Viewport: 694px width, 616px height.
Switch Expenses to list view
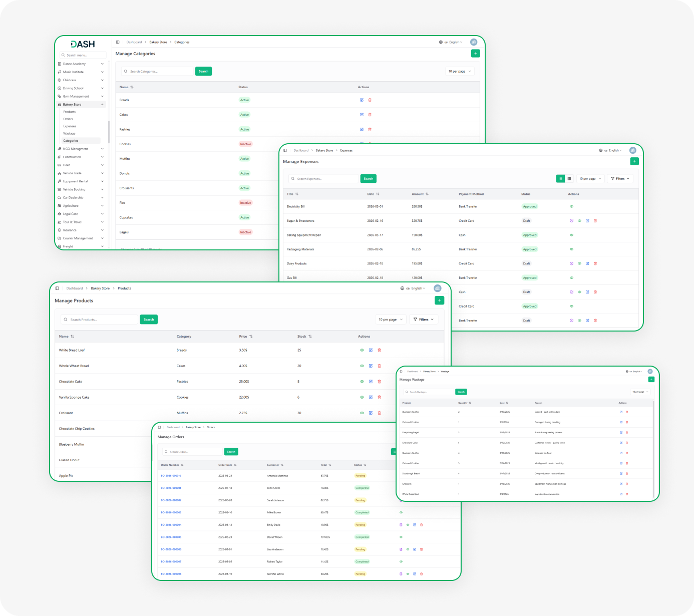pos(560,179)
